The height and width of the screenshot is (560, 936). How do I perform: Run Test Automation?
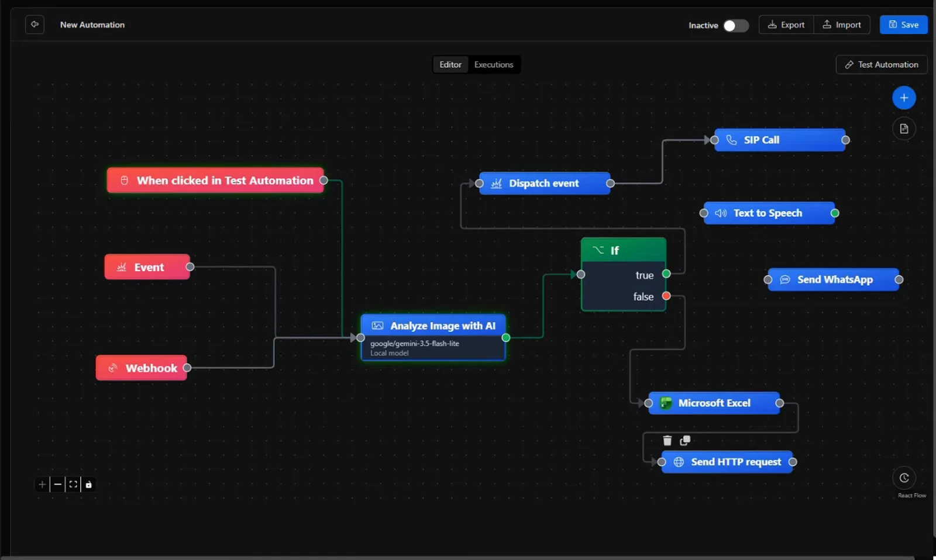[x=881, y=64]
